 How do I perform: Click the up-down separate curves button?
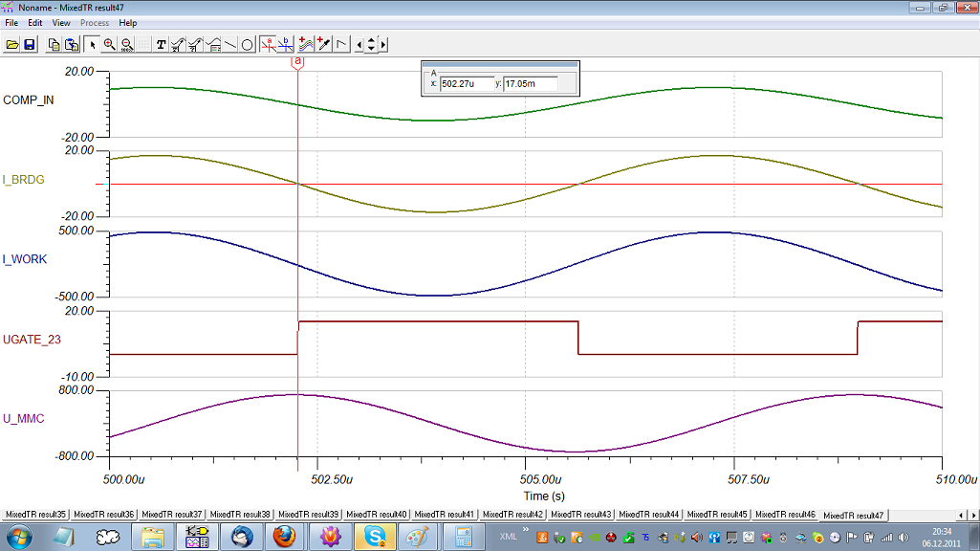(x=371, y=44)
